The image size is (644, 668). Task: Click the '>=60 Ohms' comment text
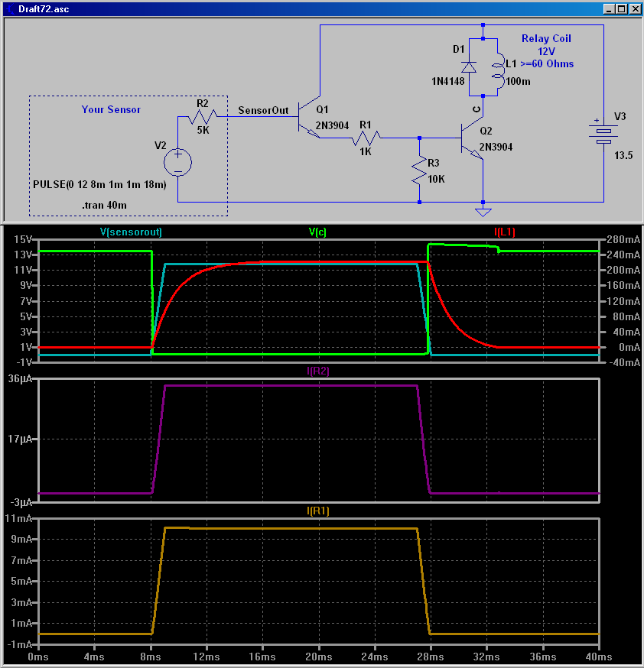point(548,64)
